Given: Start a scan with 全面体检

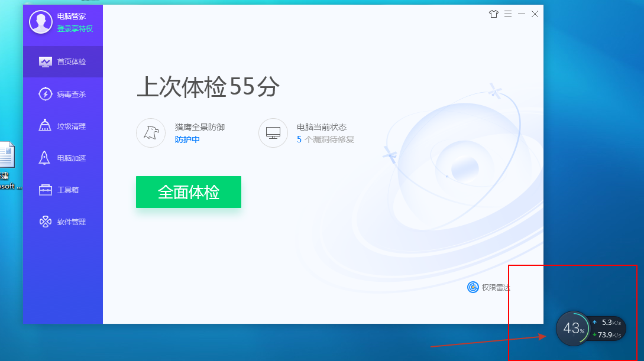Looking at the screenshot, I should point(188,191).
